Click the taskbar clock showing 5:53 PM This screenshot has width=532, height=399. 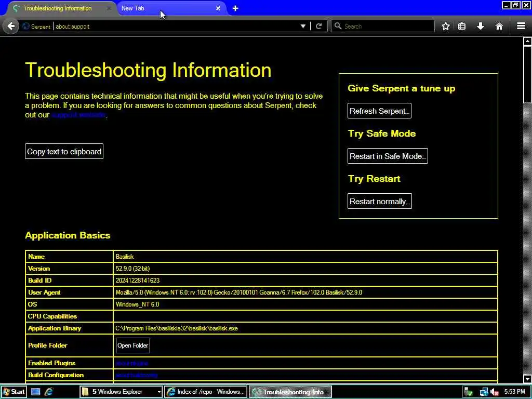(x=514, y=392)
